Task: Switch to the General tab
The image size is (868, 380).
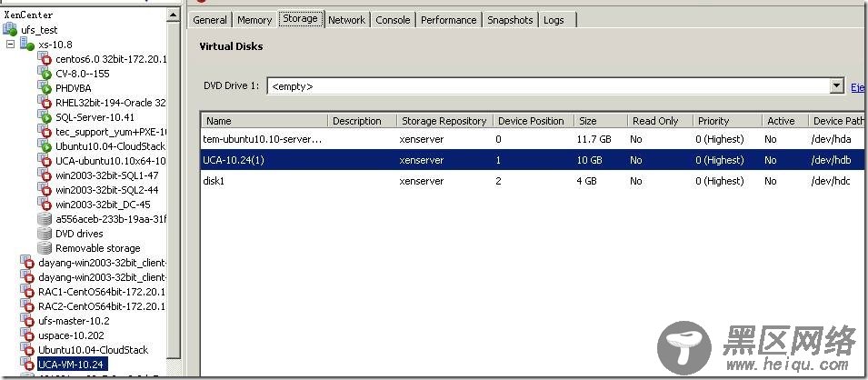Action: (x=210, y=20)
